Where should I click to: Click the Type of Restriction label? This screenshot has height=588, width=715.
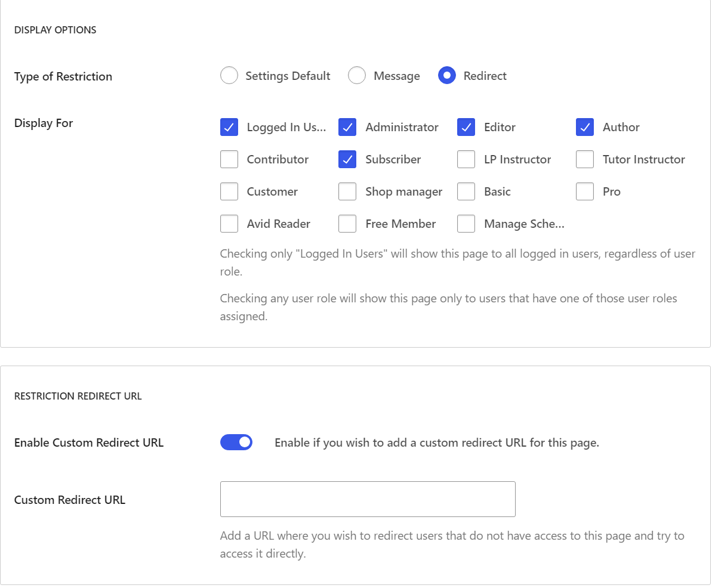click(x=63, y=76)
